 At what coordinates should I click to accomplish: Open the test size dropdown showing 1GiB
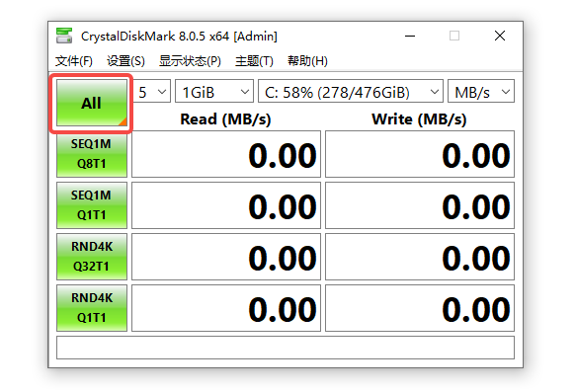pos(214,91)
